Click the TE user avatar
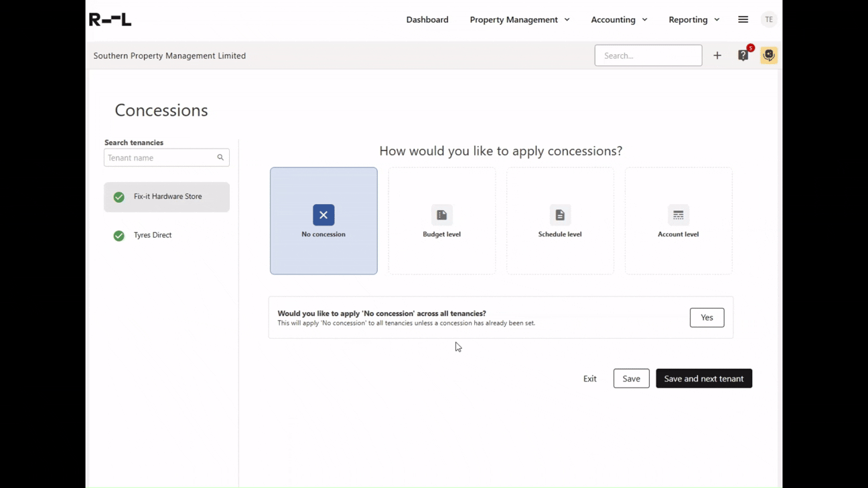 click(769, 19)
